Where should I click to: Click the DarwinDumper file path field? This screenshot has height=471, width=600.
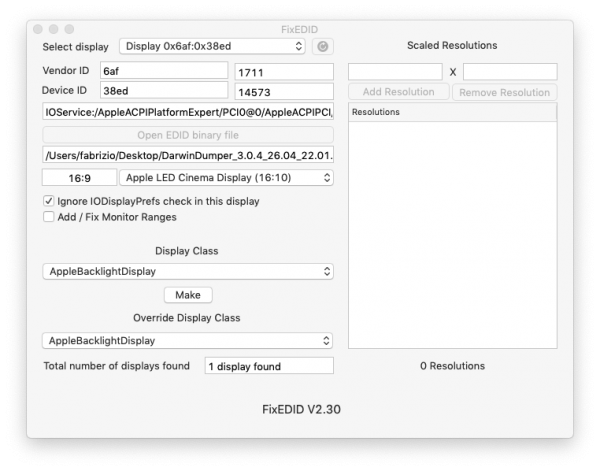(x=188, y=155)
